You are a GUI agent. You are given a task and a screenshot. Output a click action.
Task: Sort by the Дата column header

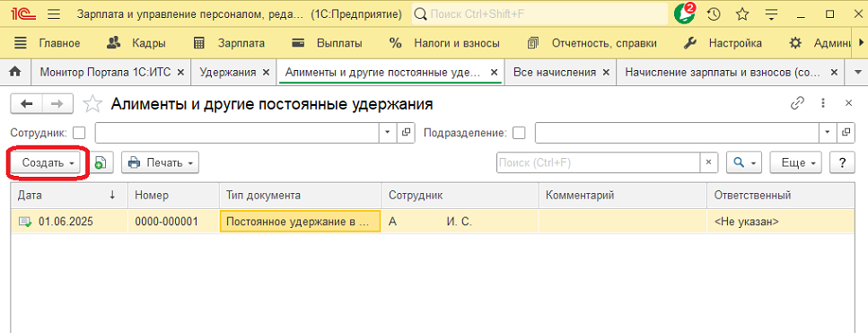click(69, 196)
